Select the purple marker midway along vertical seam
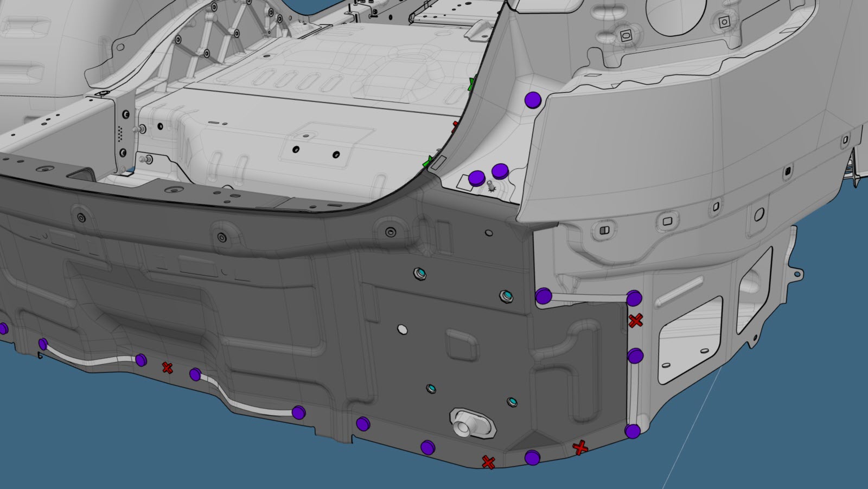Image resolution: width=868 pixels, height=489 pixels. (x=635, y=356)
